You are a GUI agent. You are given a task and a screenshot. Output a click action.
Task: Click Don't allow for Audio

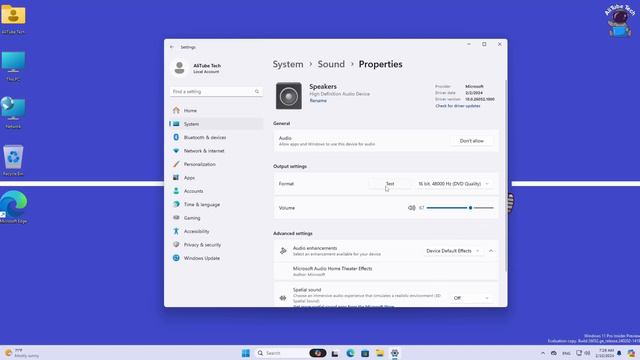click(471, 141)
